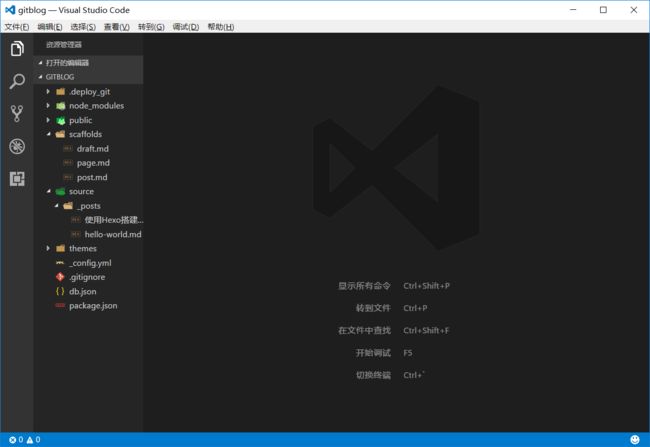The width and height of the screenshot is (650, 447).
Task: Select draft.md file name
Action: pyautogui.click(x=92, y=148)
